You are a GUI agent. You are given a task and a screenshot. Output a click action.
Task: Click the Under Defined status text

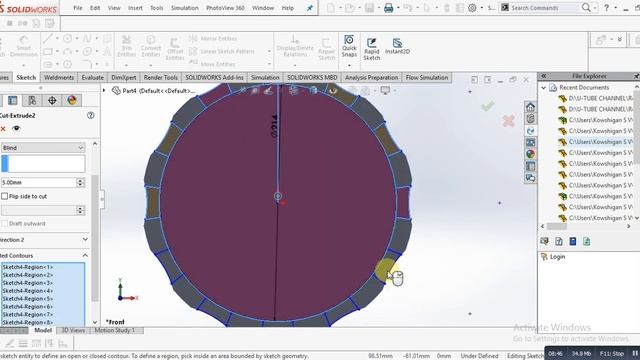coord(479,356)
